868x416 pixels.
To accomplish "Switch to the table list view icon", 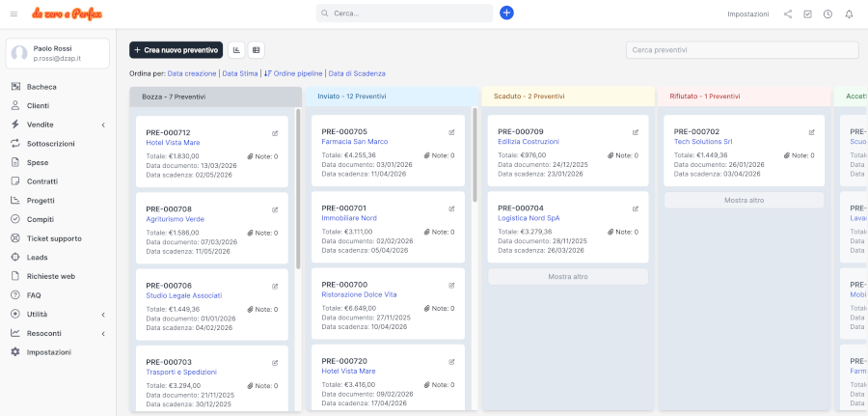I will point(257,49).
